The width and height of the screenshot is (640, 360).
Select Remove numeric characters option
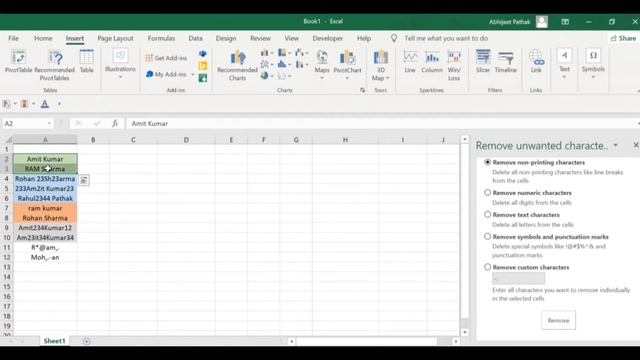pos(487,192)
